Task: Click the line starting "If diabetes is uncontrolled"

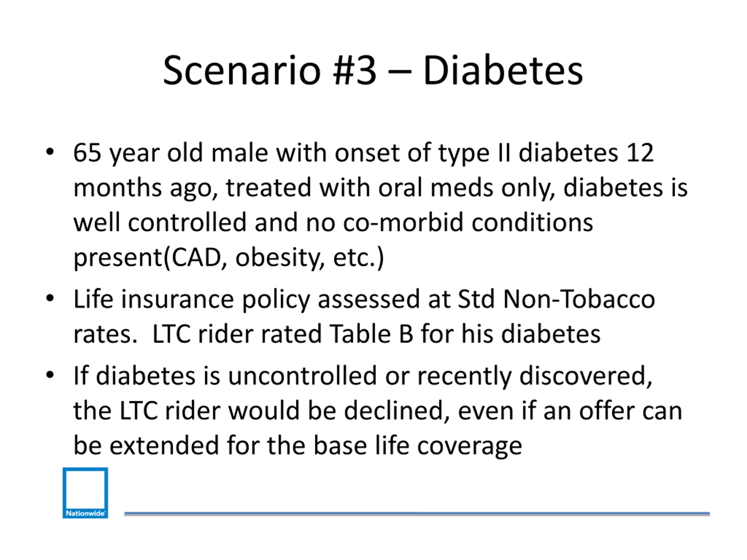Action: (x=363, y=376)
